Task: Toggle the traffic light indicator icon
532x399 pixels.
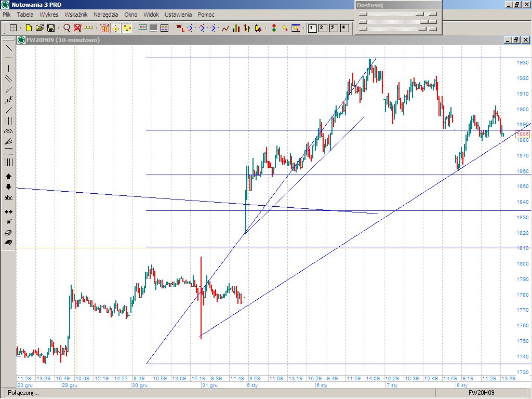Action: pyautogui.click(x=274, y=28)
